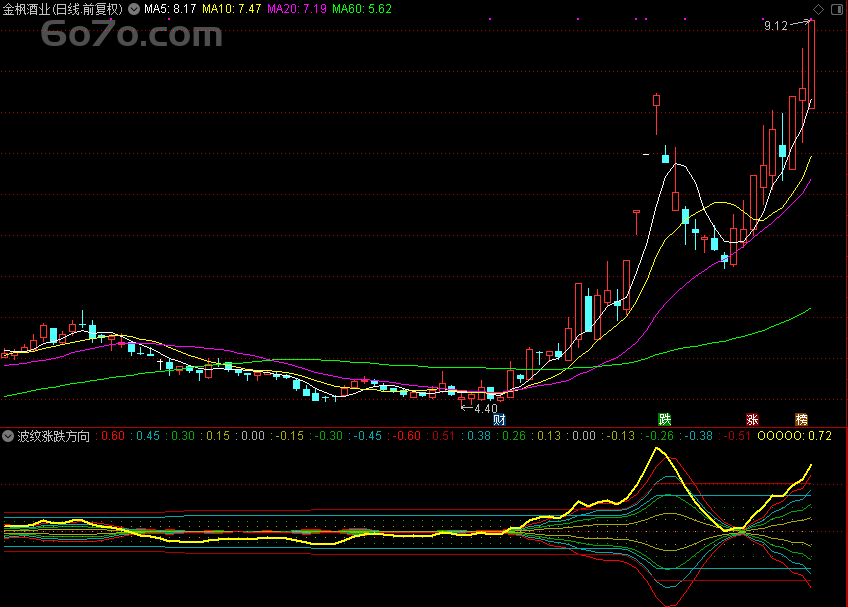Open the orange 榜 marker on the chart
Screen dimensions: 848x607
801,419
